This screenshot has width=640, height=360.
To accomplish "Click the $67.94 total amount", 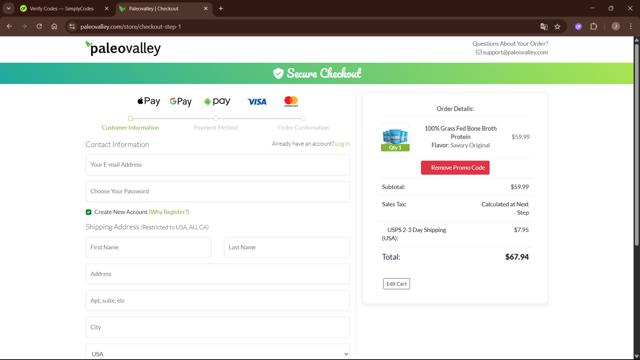I will tap(517, 257).
